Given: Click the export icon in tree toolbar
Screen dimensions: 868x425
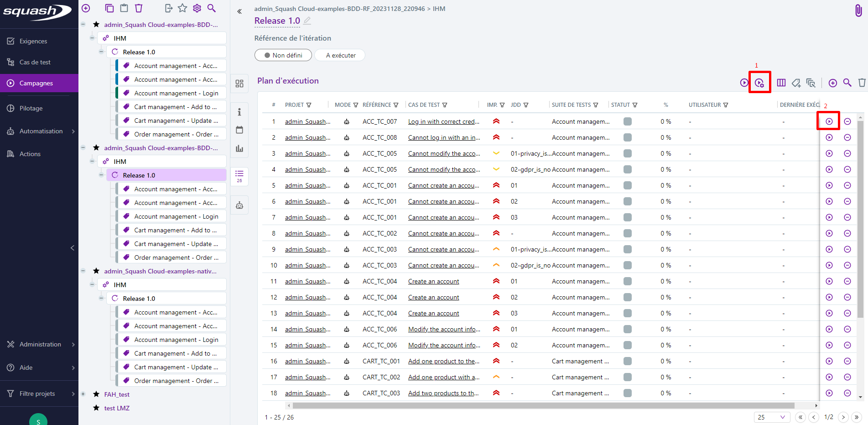Looking at the screenshot, I should click(x=168, y=8).
